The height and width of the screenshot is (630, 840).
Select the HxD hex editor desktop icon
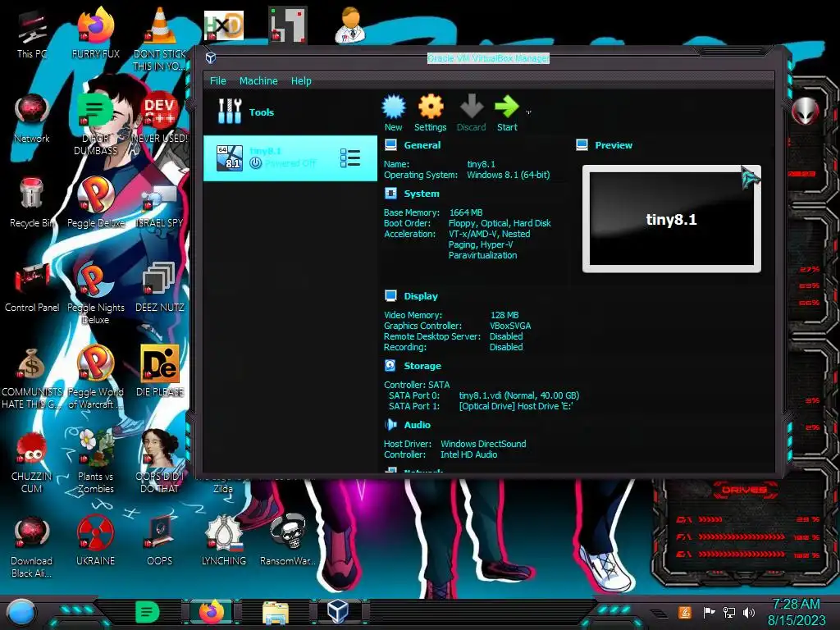pyautogui.click(x=223, y=25)
